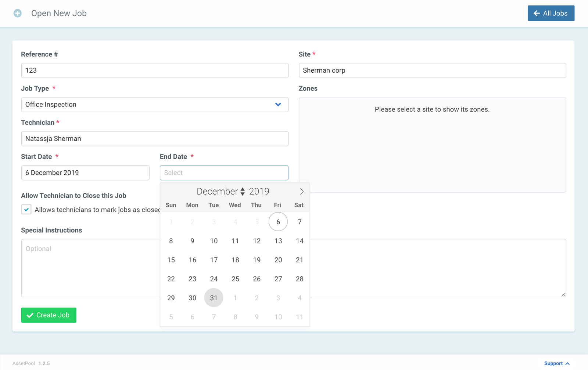Select December 30 in calendar
The height and width of the screenshot is (370, 588).
pos(192,298)
